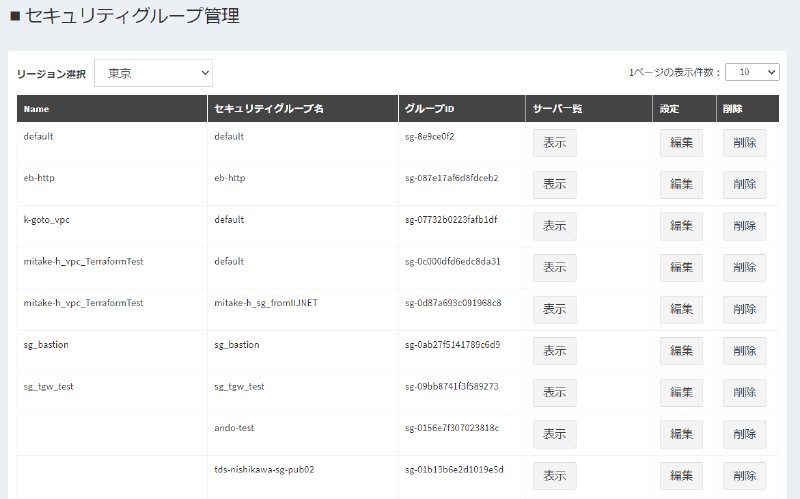Edit the k-goto_vpc security group
This screenshot has height=499, width=800.
[681, 226]
